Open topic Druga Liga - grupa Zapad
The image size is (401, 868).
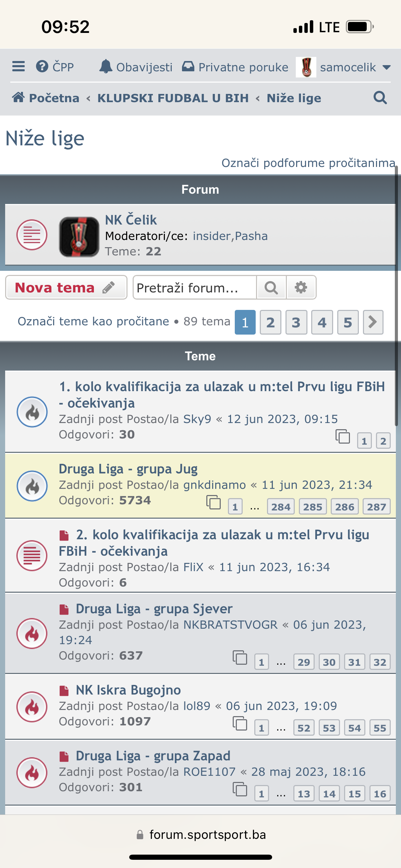153,756
